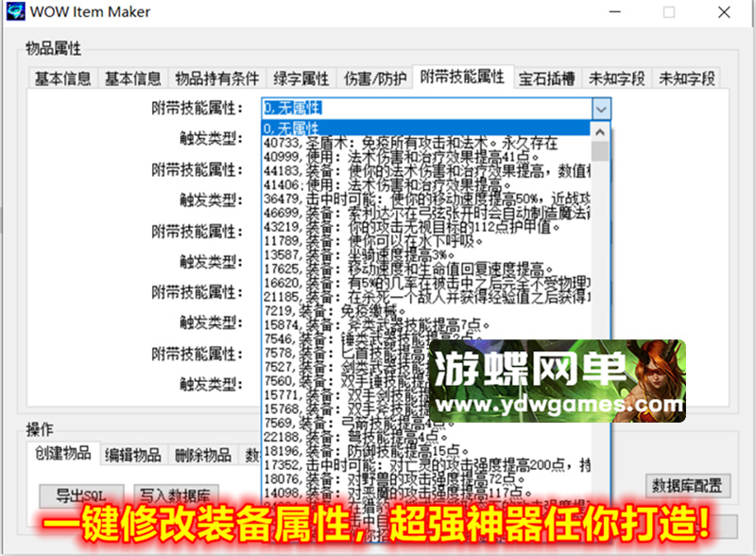Viewport: 756px width, 556px height.
Task: Open the 伤害/防护 tab
Action: pos(374,78)
